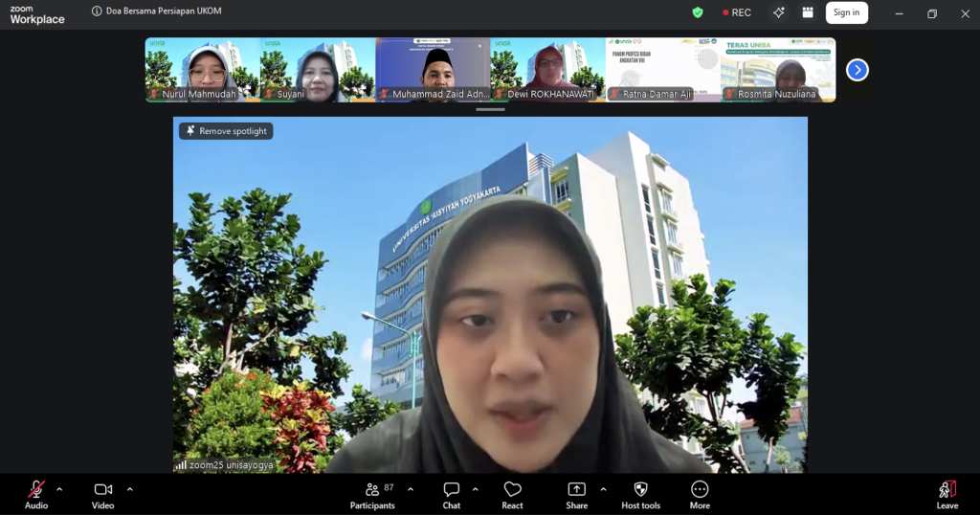Image resolution: width=980 pixels, height=515 pixels.
Task: Expand the Audio options arrow
Action: [x=59, y=489]
